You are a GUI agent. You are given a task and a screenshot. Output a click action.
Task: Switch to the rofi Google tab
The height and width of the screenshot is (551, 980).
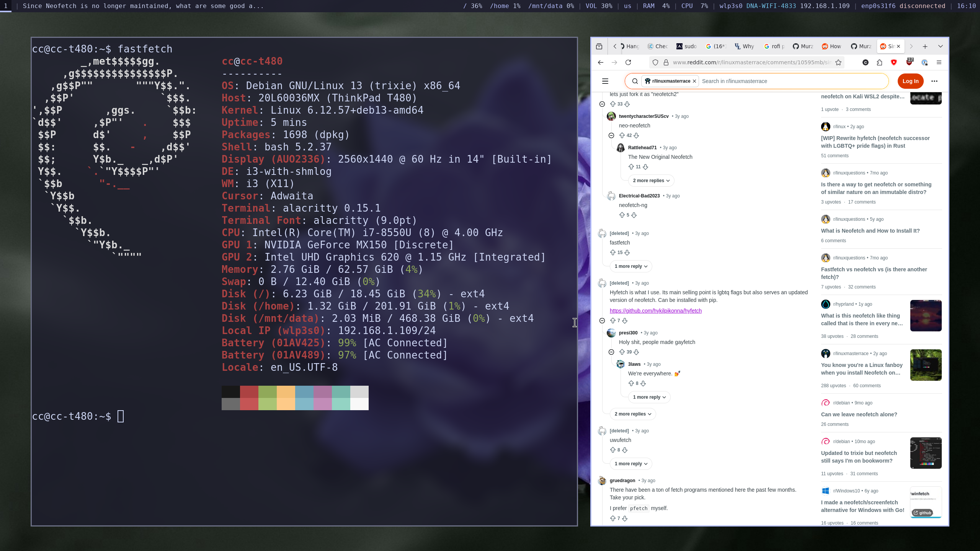pos(774,46)
